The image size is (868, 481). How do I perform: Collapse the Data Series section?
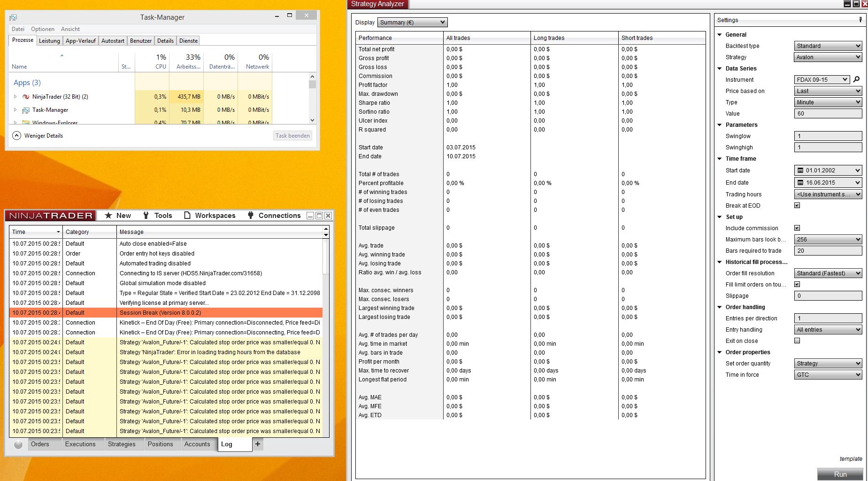pos(720,69)
